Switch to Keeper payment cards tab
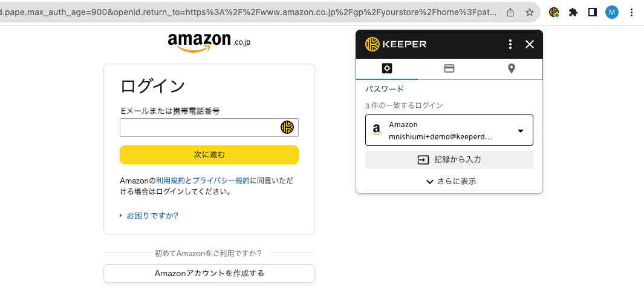 click(x=449, y=68)
